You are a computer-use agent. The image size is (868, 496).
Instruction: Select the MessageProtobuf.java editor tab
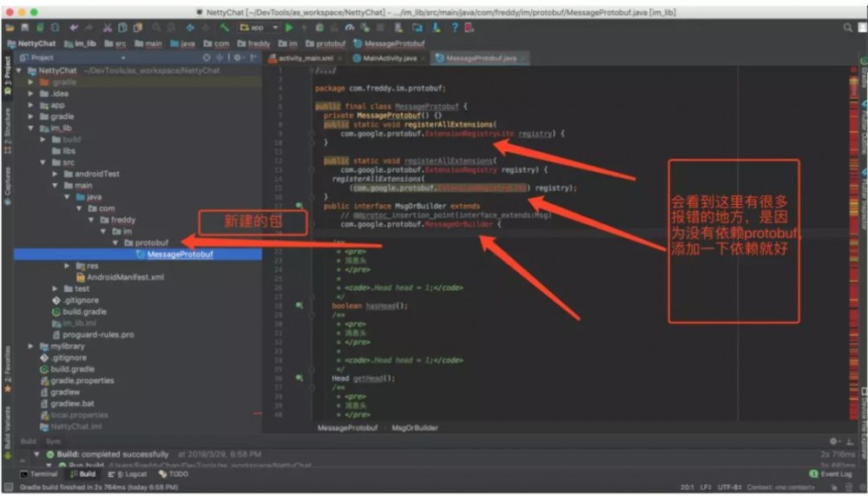pyautogui.click(x=481, y=57)
